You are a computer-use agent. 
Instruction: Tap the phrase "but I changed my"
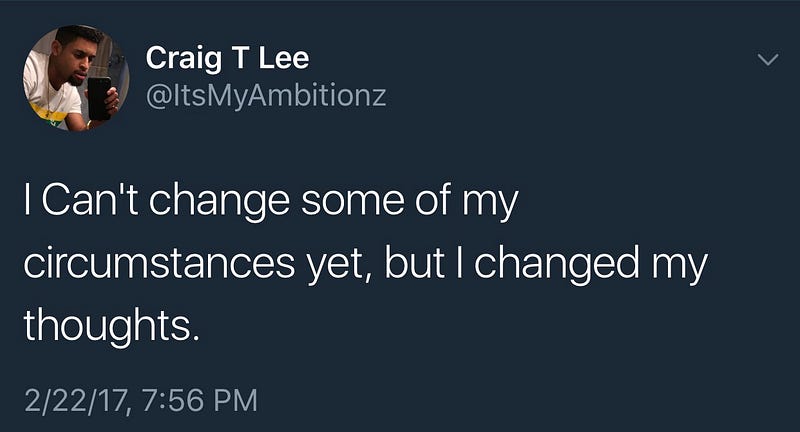[546, 265]
